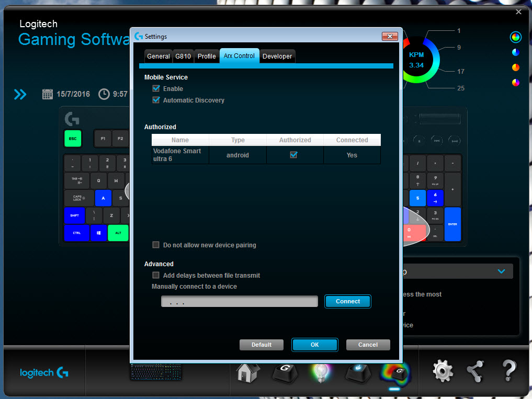This screenshot has height=399, width=532.
Task: Toggle Authorized checkbox for Vodafone Smart ultra 6
Action: tap(294, 155)
